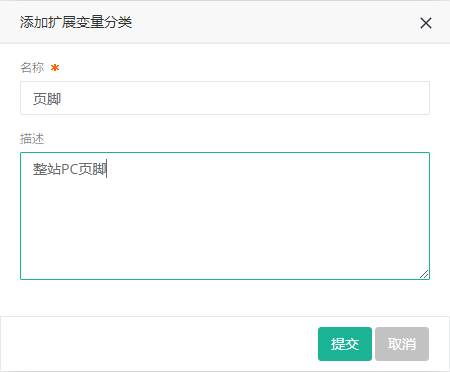Click the blank dialog header bar area
This screenshot has width=450, height=372.
[273, 22]
